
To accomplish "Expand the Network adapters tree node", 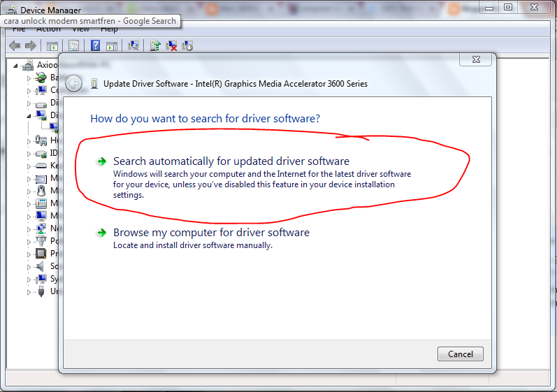I will pos(29,229).
